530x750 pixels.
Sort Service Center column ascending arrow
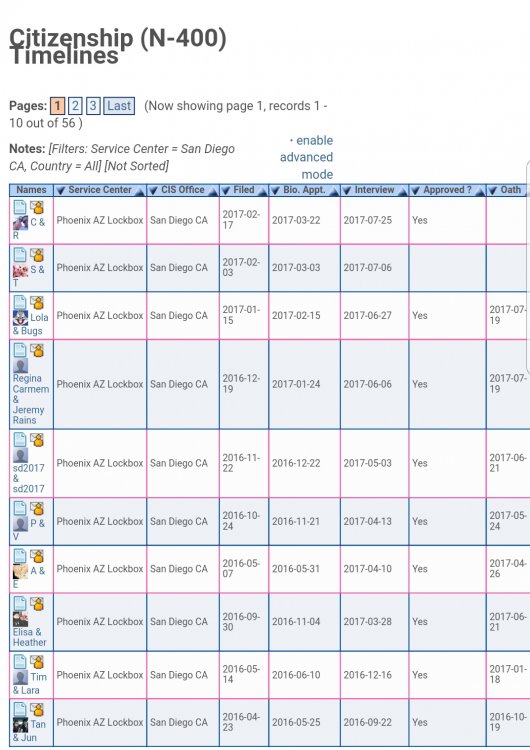point(139,191)
